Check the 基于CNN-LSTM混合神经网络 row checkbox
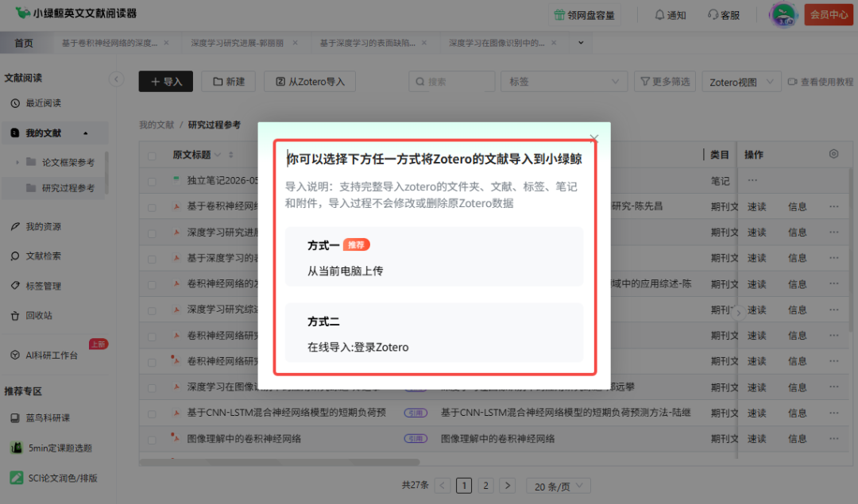The image size is (858, 504). (x=152, y=414)
